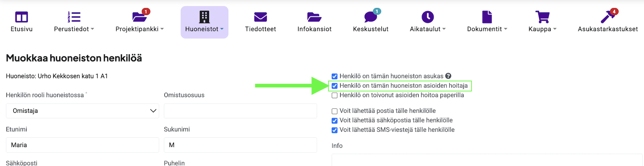Toggle 'asioiden hoitaja' checkbox
The image size is (644, 166).
(x=334, y=86)
